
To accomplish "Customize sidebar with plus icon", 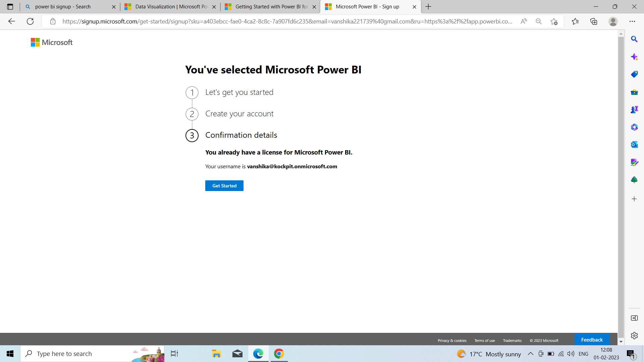I will [x=634, y=199].
